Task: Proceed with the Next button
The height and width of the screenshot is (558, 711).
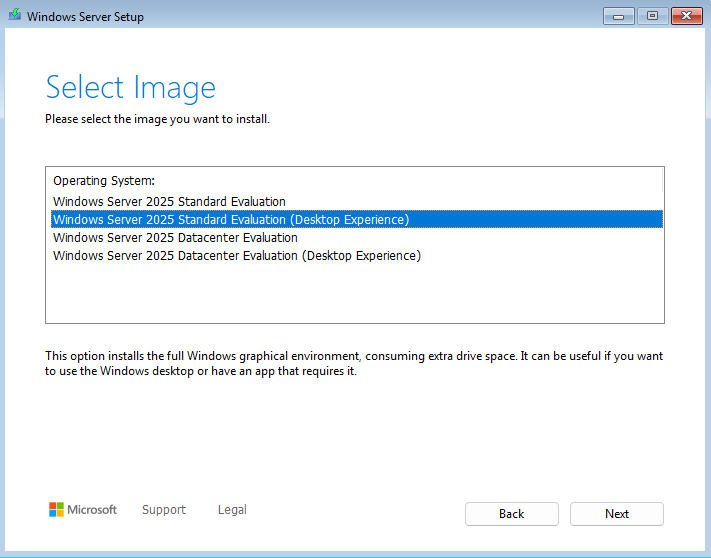Action: pyautogui.click(x=616, y=514)
